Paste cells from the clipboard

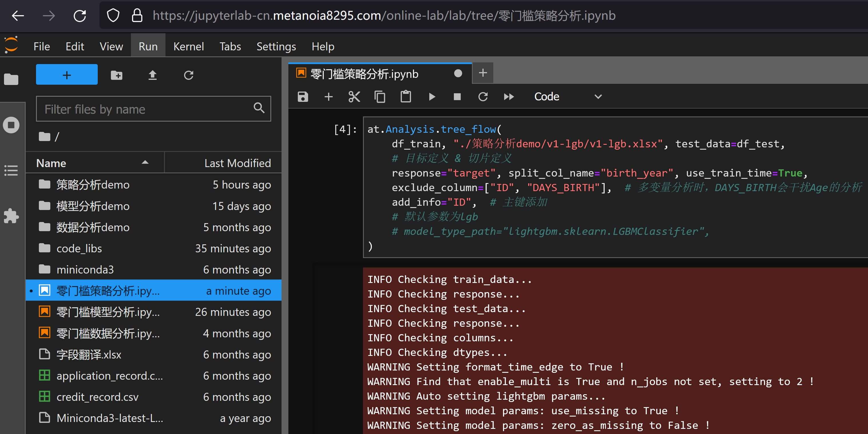pyautogui.click(x=405, y=97)
